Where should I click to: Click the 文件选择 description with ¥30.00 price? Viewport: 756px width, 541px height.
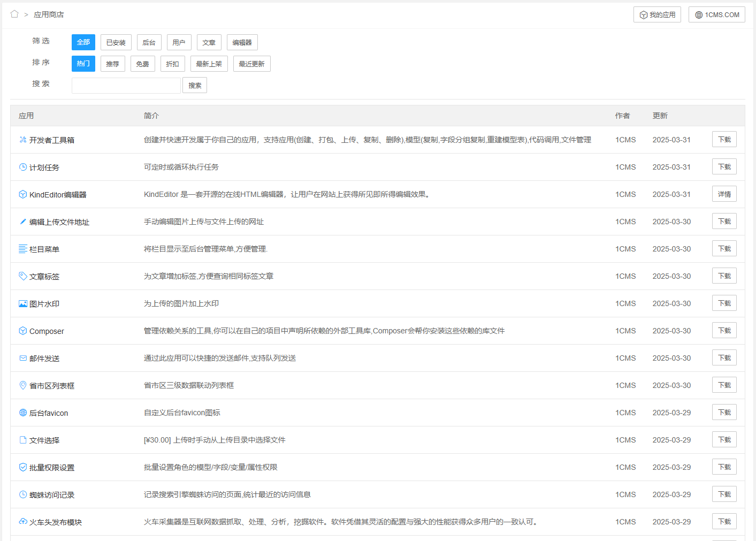(215, 440)
